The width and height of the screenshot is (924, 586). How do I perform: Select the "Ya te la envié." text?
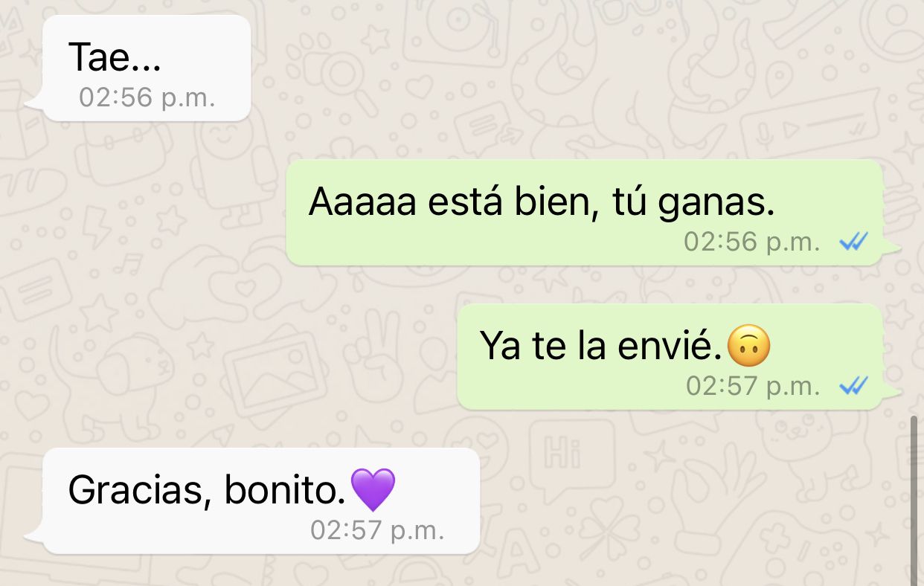click(x=601, y=347)
